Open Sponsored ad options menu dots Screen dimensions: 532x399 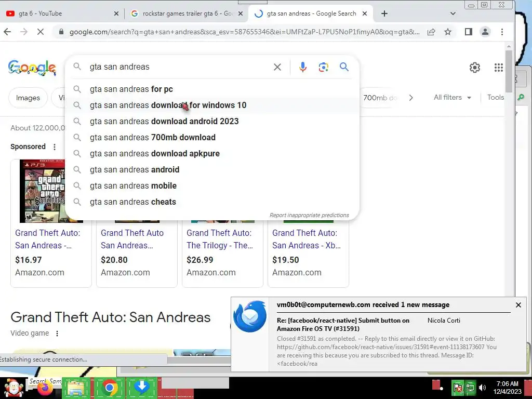tap(54, 147)
